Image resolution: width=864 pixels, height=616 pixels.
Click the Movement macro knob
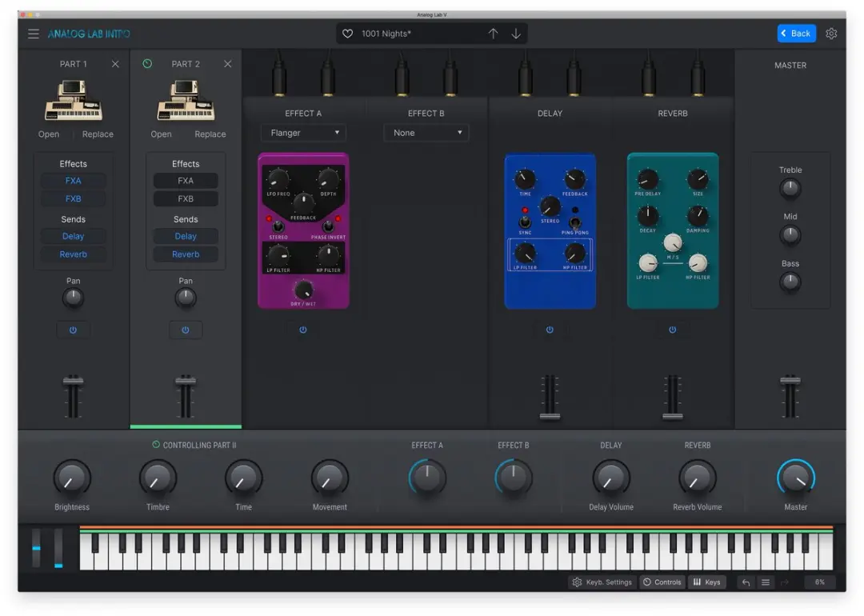[330, 478]
